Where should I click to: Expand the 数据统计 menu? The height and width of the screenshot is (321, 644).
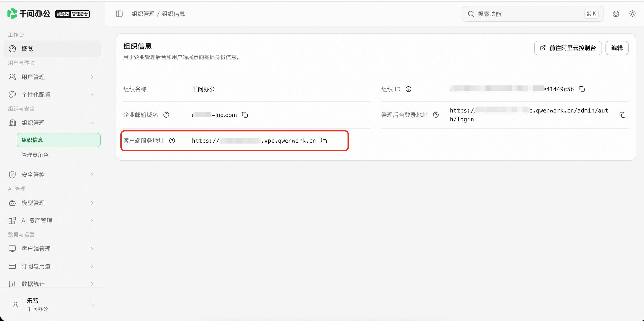[x=52, y=284]
